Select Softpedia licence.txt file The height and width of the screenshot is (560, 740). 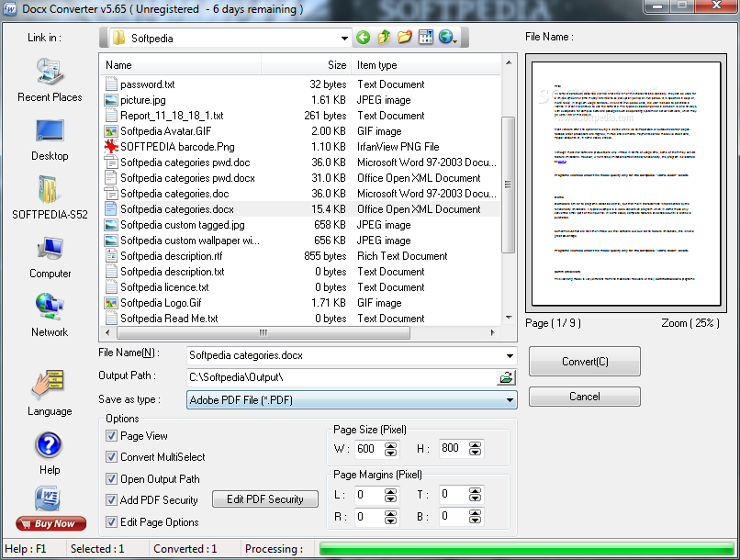coord(300,287)
